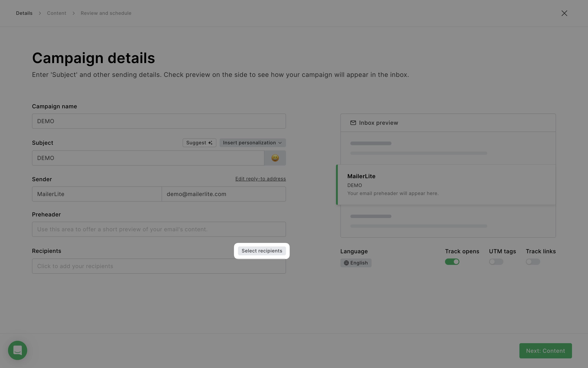Viewport: 588px width, 368px height.
Task: Open the chat support widget
Action: [x=18, y=350]
